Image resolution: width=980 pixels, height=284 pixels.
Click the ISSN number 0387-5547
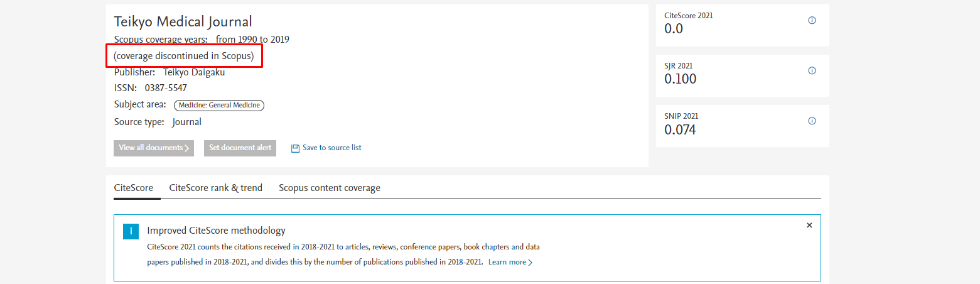[166, 88]
